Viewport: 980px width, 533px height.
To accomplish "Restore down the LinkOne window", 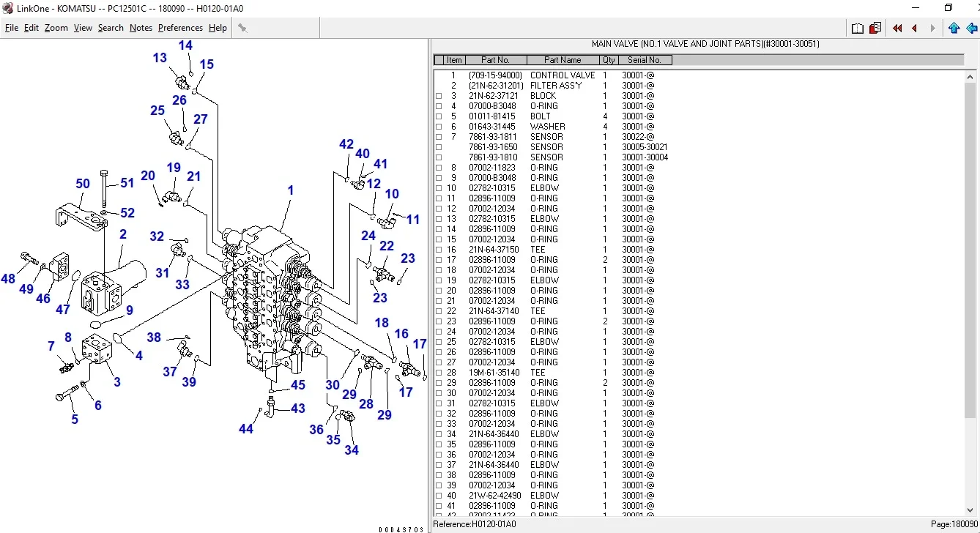I will pos(949,8).
